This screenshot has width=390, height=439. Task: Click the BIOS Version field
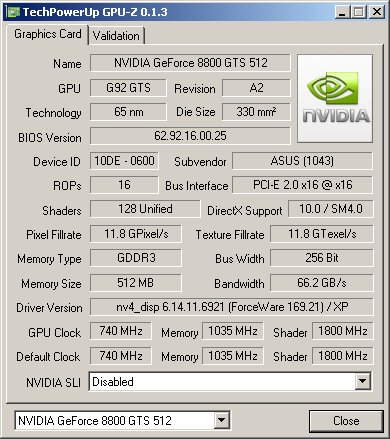(x=190, y=136)
